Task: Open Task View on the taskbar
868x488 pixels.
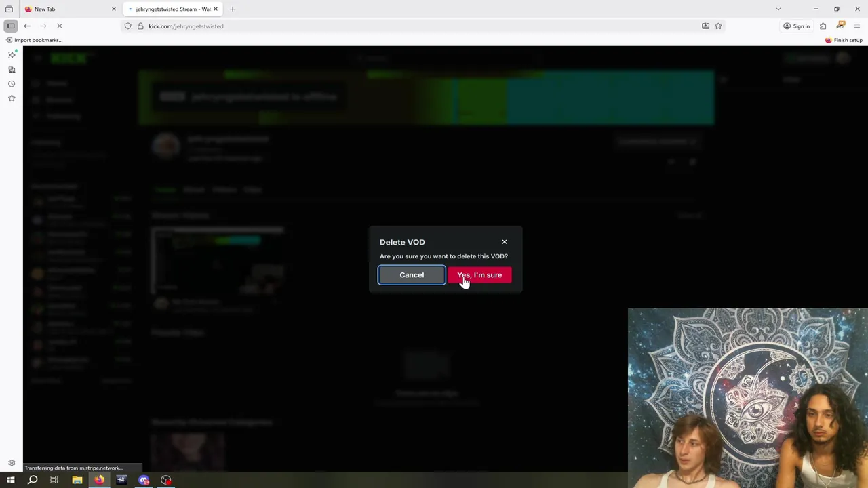Action: pyautogui.click(x=54, y=480)
